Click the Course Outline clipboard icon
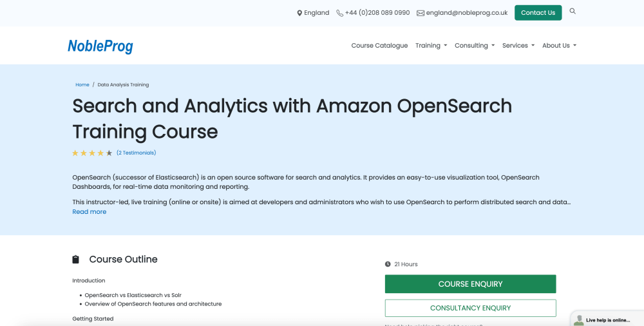Screen dimensions: 644x326 76,260
